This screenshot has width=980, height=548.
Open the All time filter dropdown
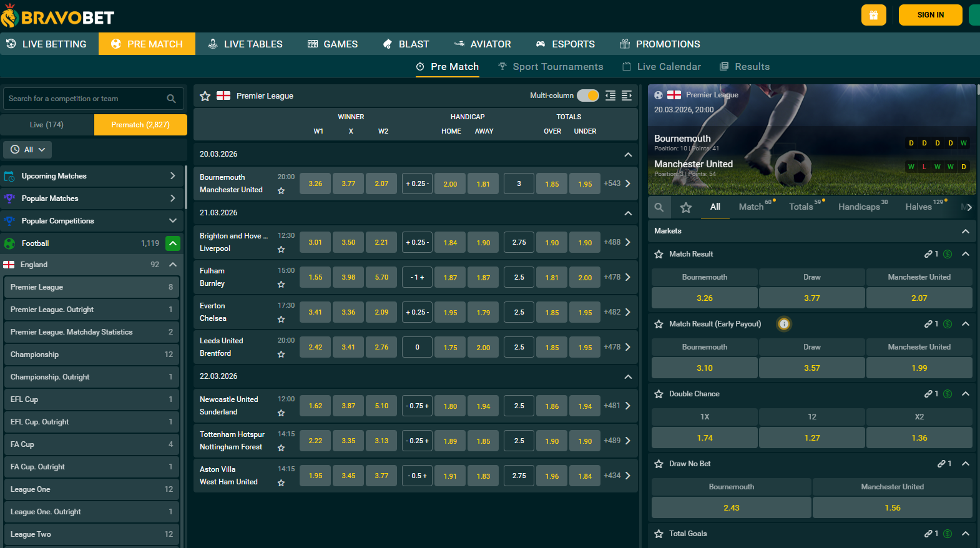point(27,150)
